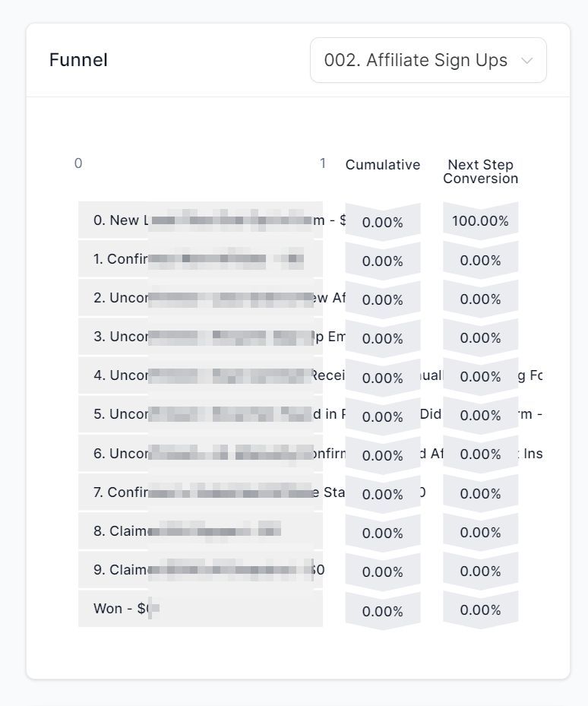Click '7. Confir...' funnel stage bar
Screen dimensions: 588x706
[200, 492]
